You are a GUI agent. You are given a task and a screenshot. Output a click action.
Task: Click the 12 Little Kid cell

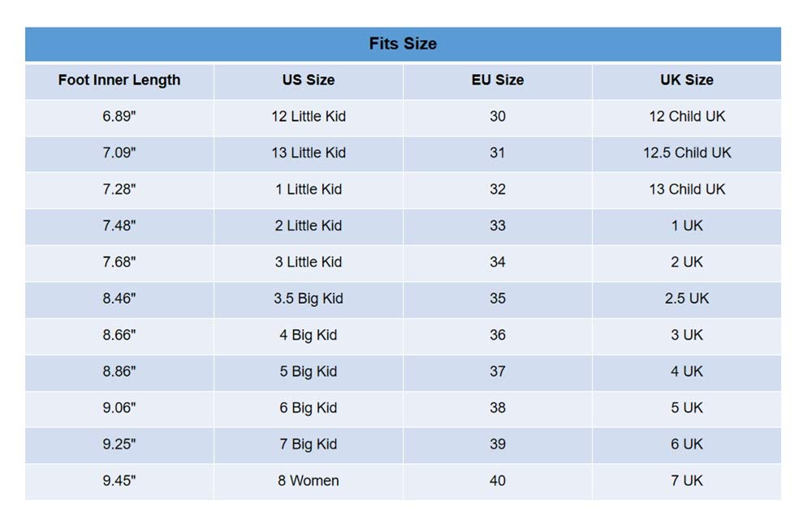pos(309,116)
